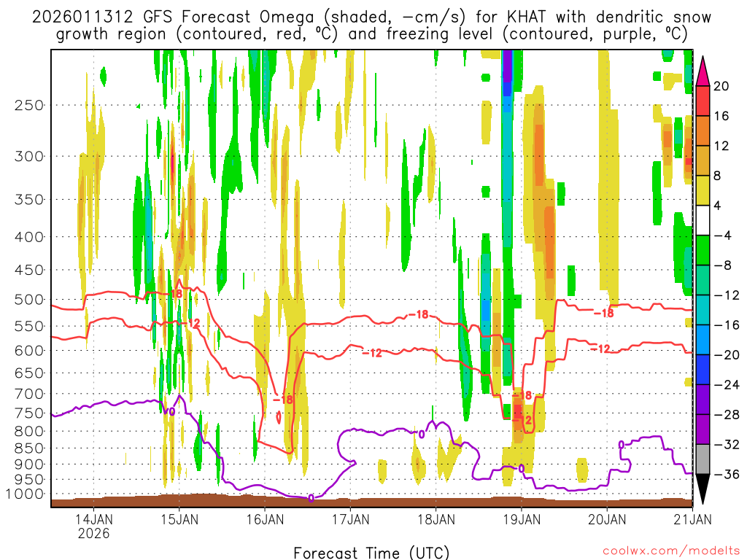747x560 pixels.
Task: Click the red -12 label near 17JAN
Action: [372, 353]
